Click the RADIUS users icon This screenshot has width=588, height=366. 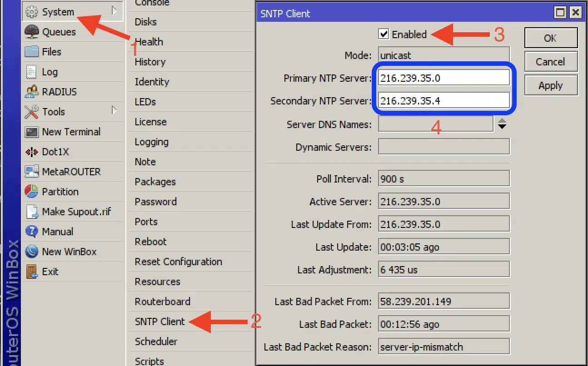(31, 92)
